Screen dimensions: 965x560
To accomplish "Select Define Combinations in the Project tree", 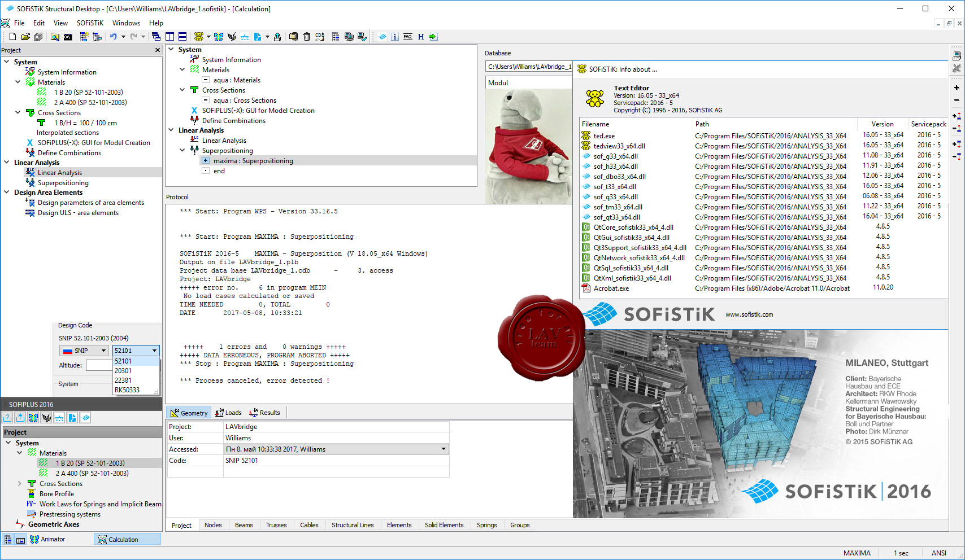I will click(x=69, y=153).
